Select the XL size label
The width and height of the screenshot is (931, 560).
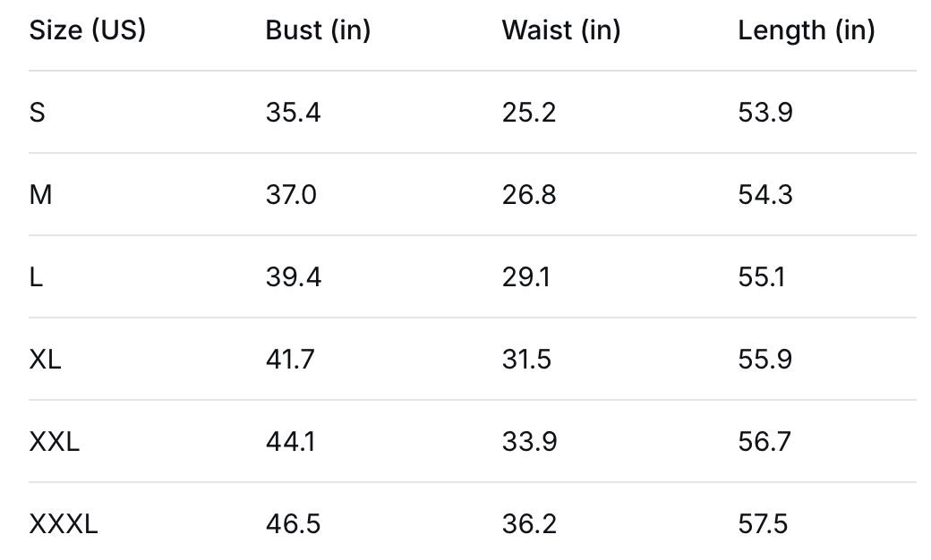pyautogui.click(x=45, y=360)
